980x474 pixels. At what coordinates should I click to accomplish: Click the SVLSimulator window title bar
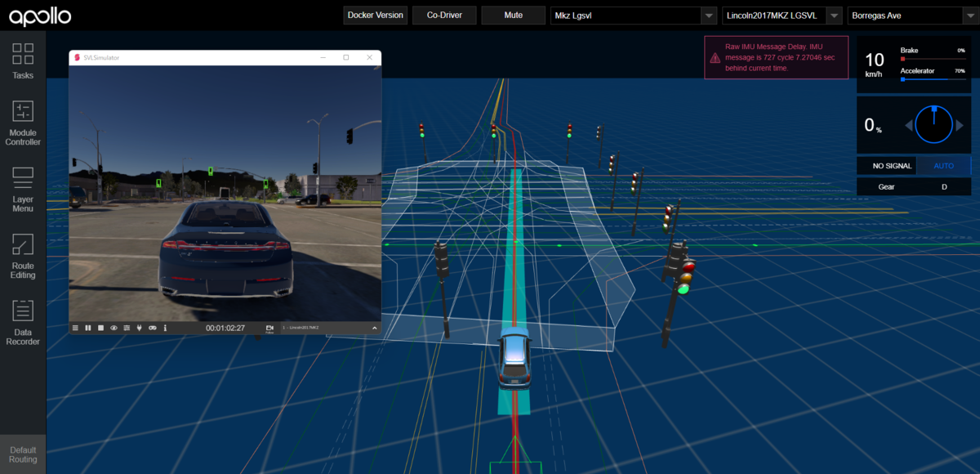[x=225, y=57]
